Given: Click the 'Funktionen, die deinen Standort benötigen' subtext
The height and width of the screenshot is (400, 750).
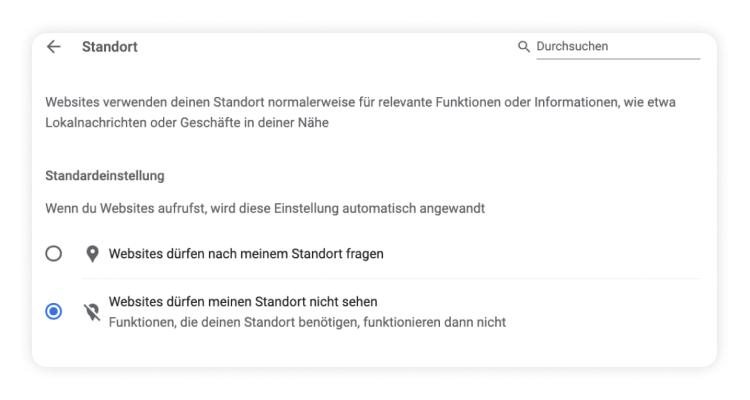Looking at the screenshot, I should pos(307,322).
